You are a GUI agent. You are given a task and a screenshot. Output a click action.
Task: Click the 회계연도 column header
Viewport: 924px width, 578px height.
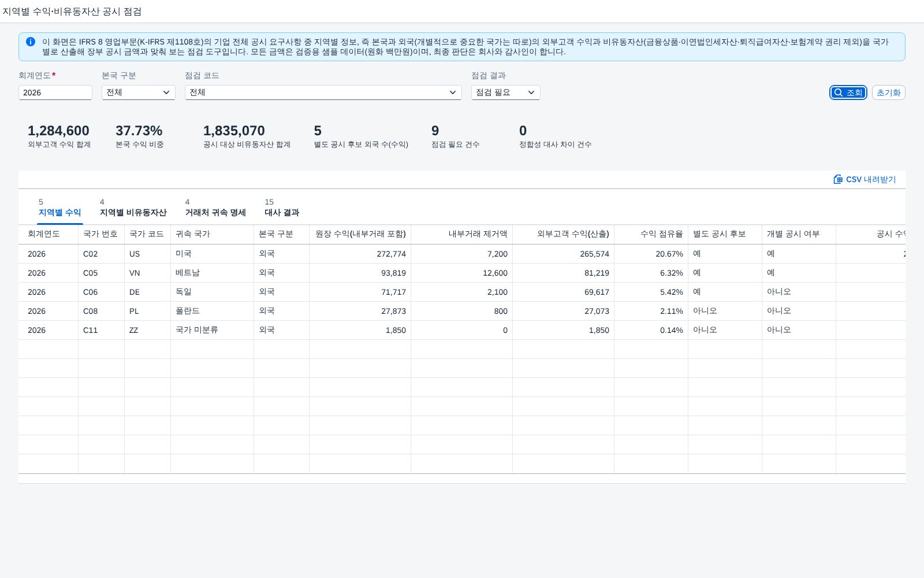pyautogui.click(x=49, y=234)
